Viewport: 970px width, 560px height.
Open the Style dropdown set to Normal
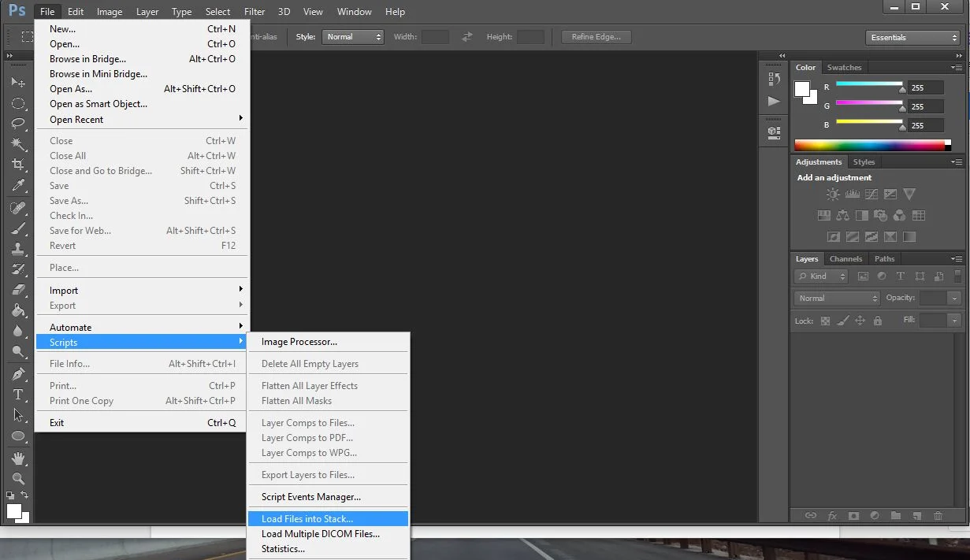coord(352,37)
